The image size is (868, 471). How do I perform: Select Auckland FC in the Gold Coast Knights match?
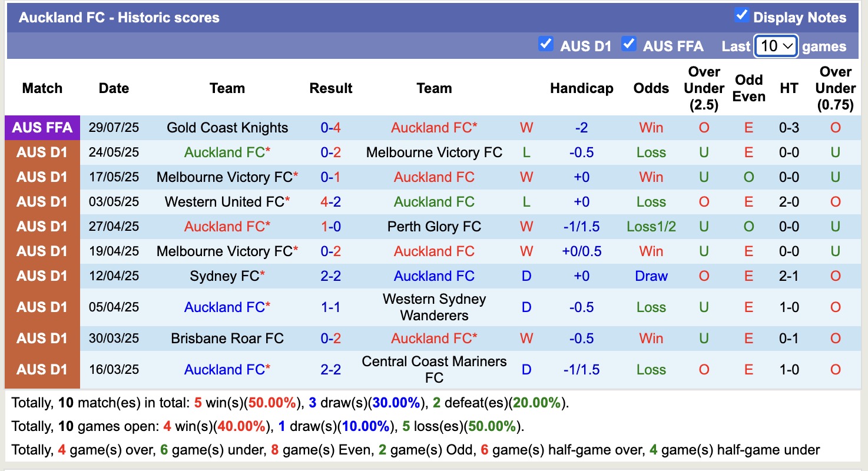coord(434,127)
